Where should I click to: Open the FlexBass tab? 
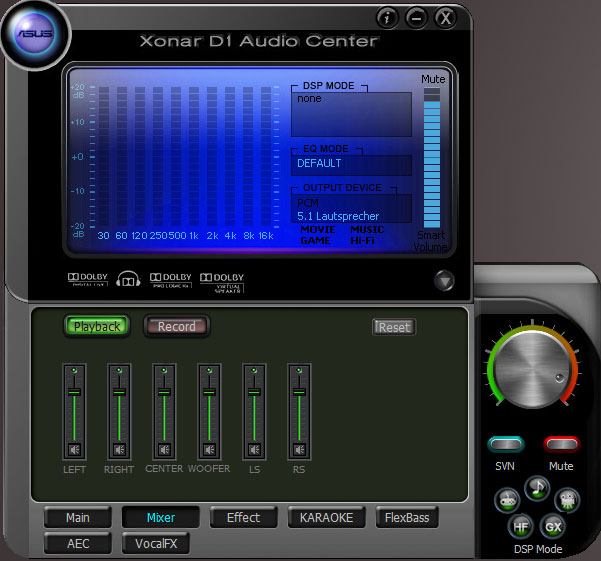click(407, 518)
